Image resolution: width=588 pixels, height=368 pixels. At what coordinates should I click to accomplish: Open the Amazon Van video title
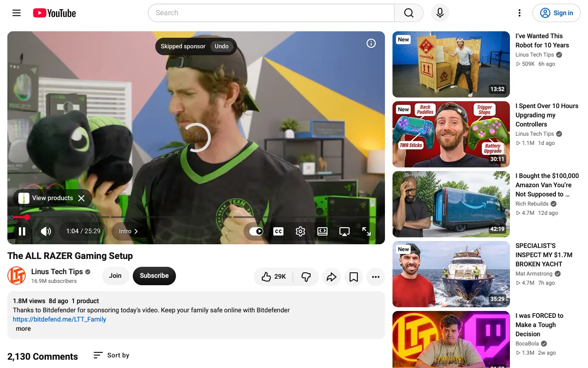coord(547,185)
